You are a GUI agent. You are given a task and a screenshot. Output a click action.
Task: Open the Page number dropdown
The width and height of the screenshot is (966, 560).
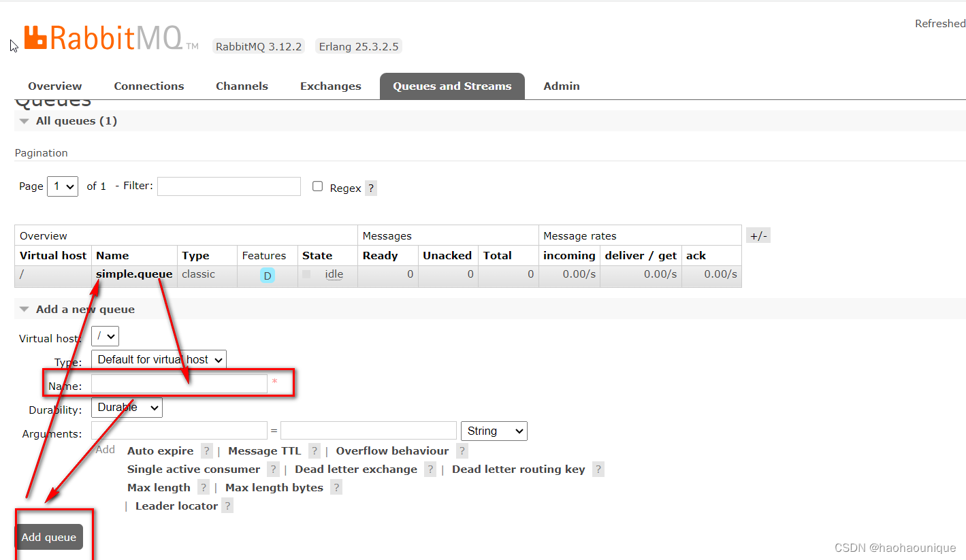point(62,186)
